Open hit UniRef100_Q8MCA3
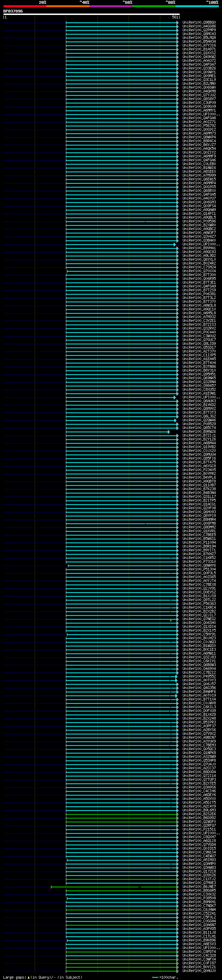This screenshot has height=980, width=222. pos(199,34)
